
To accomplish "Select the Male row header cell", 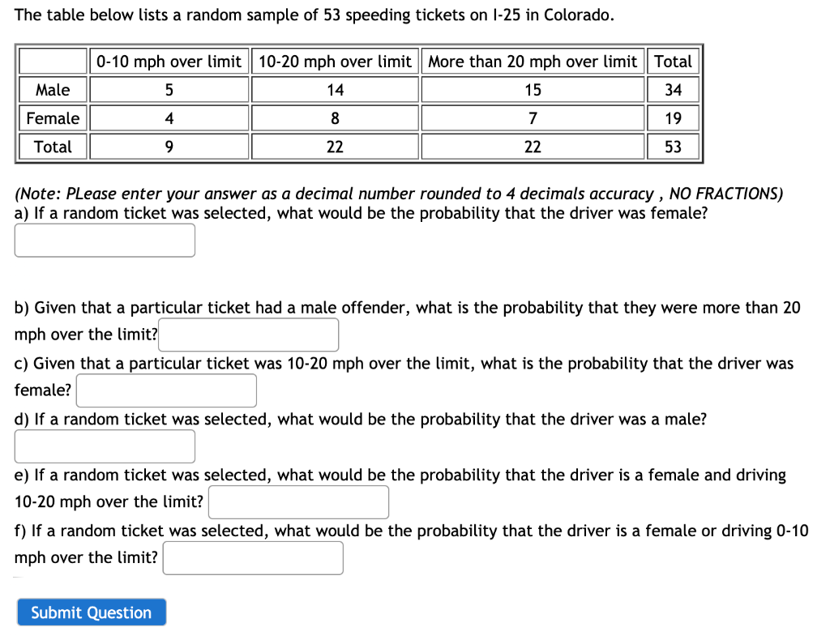I will tap(52, 89).
